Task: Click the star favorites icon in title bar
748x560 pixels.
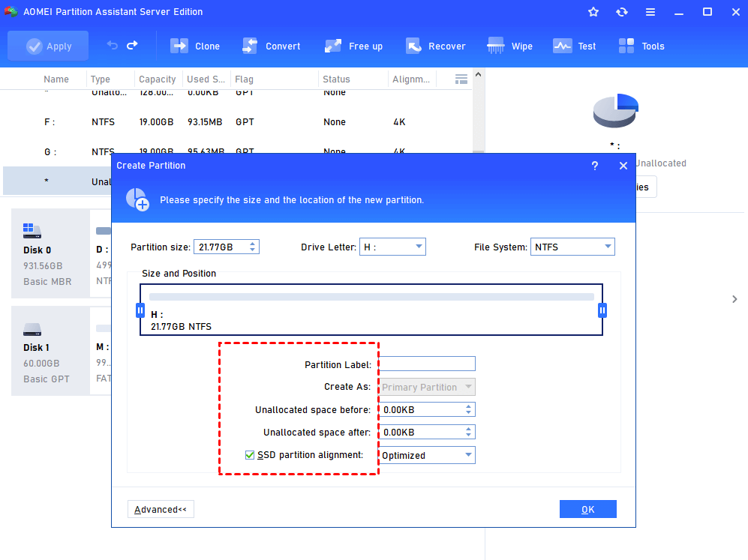Action: pyautogui.click(x=593, y=12)
